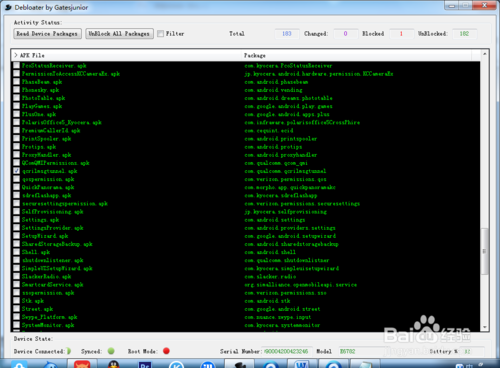
Task: Check the PlayGames.apk checkbox
Action: 16,106
